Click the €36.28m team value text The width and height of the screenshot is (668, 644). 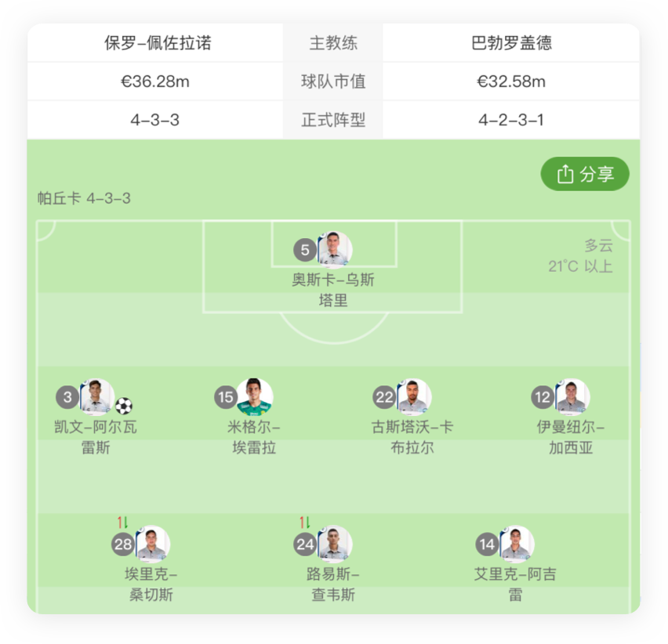coord(154,81)
